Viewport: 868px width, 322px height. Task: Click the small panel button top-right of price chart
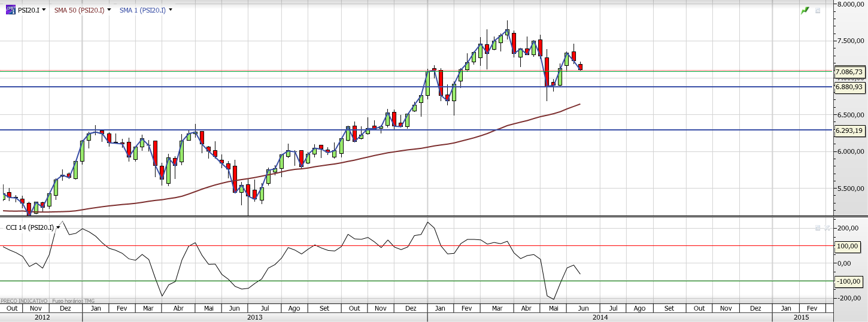coord(818,10)
